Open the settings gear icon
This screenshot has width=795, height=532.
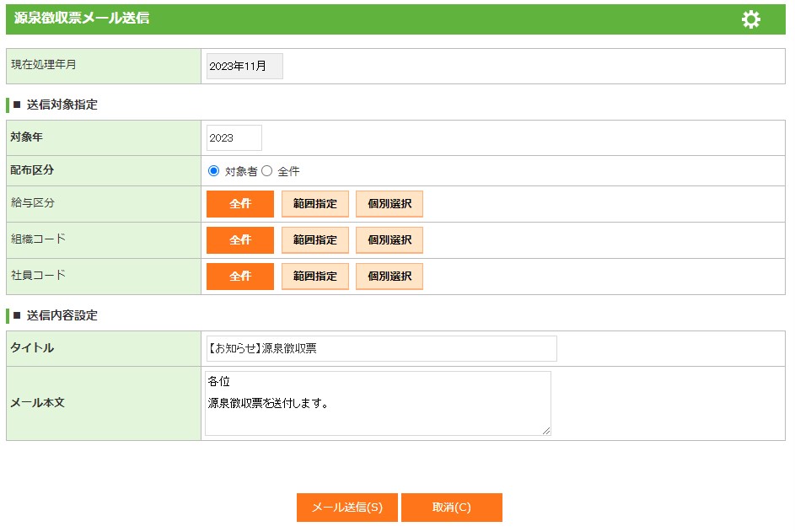click(x=750, y=19)
